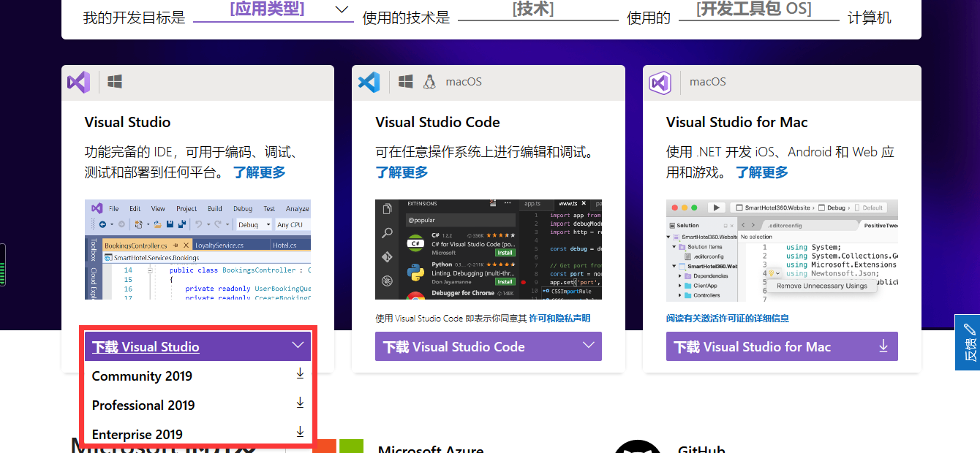
Task: Click the Visual Studio Code card title
Action: [x=437, y=122]
